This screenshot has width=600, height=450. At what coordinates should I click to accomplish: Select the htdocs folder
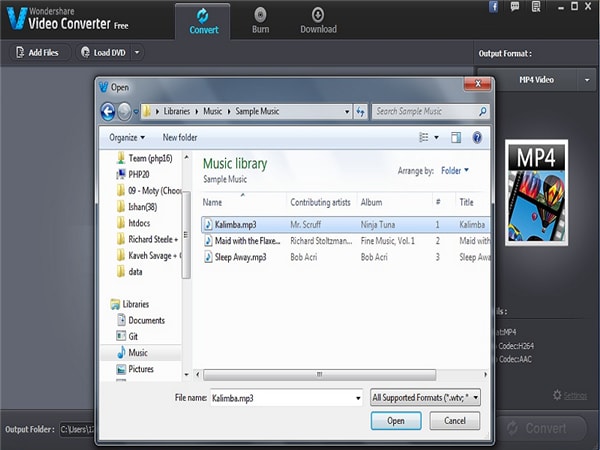(134, 223)
